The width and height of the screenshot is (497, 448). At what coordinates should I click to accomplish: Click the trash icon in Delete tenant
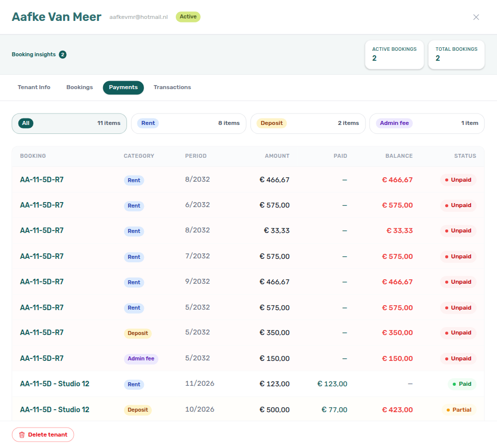pos(22,435)
